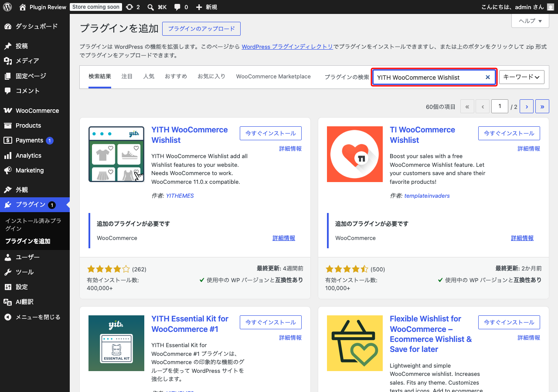Switch to the 検索結果 tab
Image resolution: width=558 pixels, height=392 pixels.
100,77
